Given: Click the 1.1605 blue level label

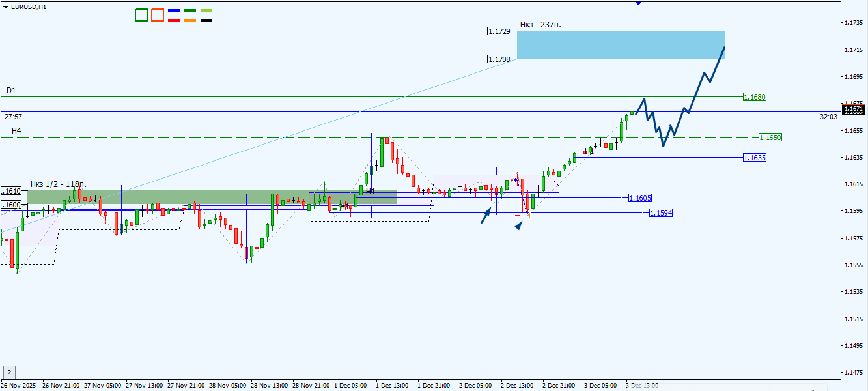Looking at the screenshot, I should point(640,197).
